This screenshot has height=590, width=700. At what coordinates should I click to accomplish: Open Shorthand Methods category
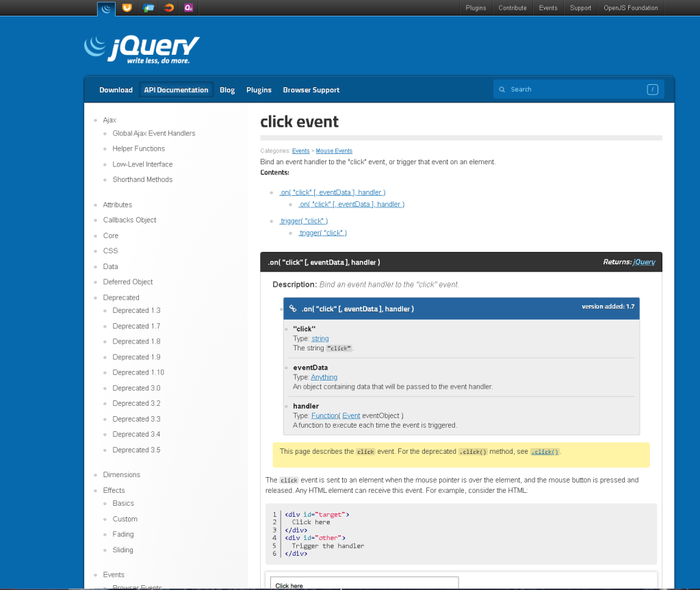(142, 179)
